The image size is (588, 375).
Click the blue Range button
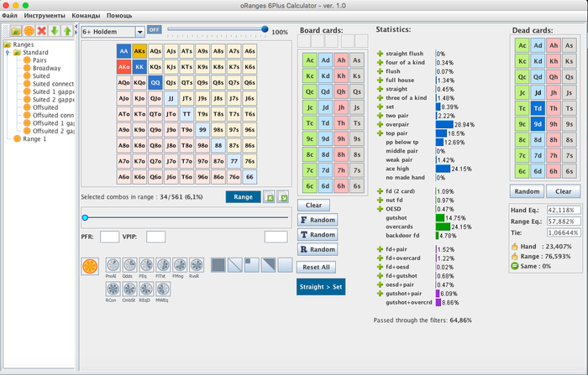pos(243,197)
